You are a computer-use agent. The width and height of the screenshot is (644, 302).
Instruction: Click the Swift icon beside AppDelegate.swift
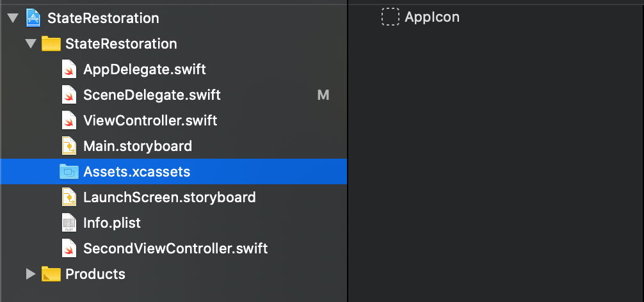point(69,69)
